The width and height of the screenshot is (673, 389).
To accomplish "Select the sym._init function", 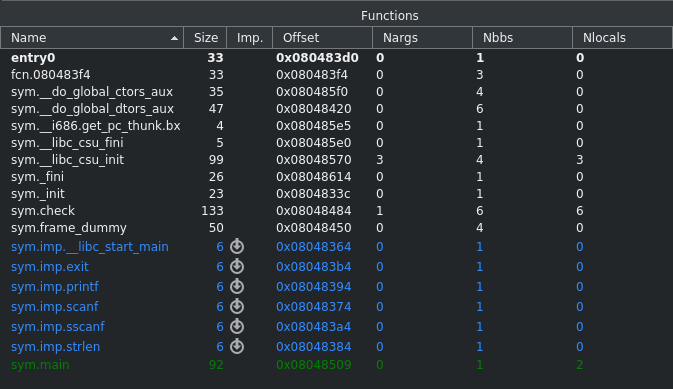I will click(38, 194).
